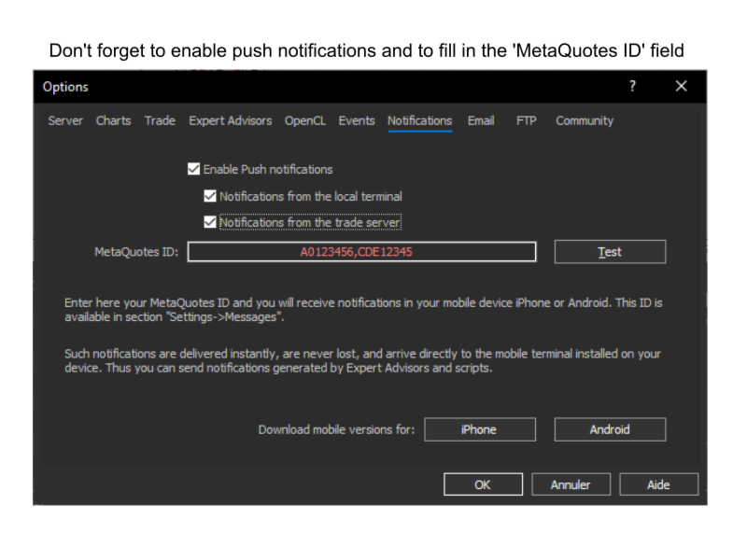Go to the Expert Advisors tab
This screenshot has height=560, width=747.
click(230, 121)
